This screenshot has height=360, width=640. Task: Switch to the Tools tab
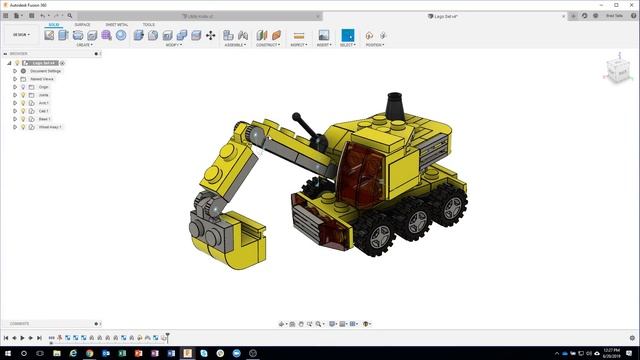tap(149, 25)
